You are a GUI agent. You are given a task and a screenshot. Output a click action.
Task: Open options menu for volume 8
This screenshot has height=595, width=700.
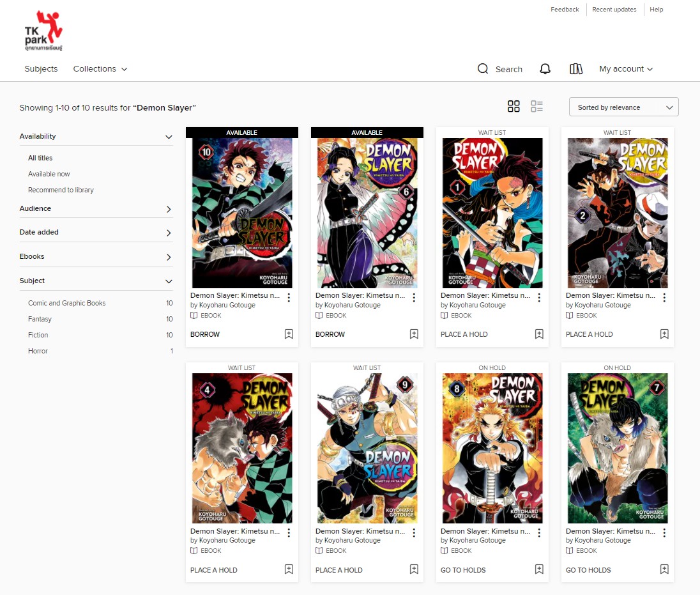point(539,533)
